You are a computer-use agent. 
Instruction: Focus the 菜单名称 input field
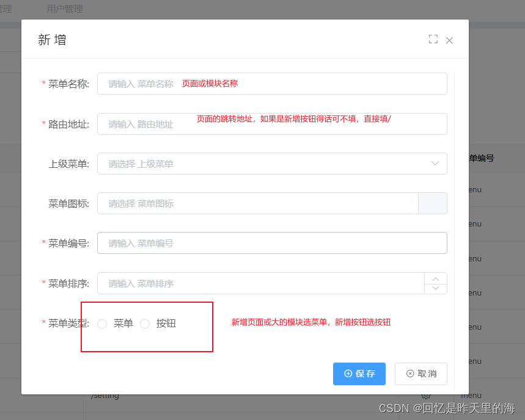[x=272, y=84]
